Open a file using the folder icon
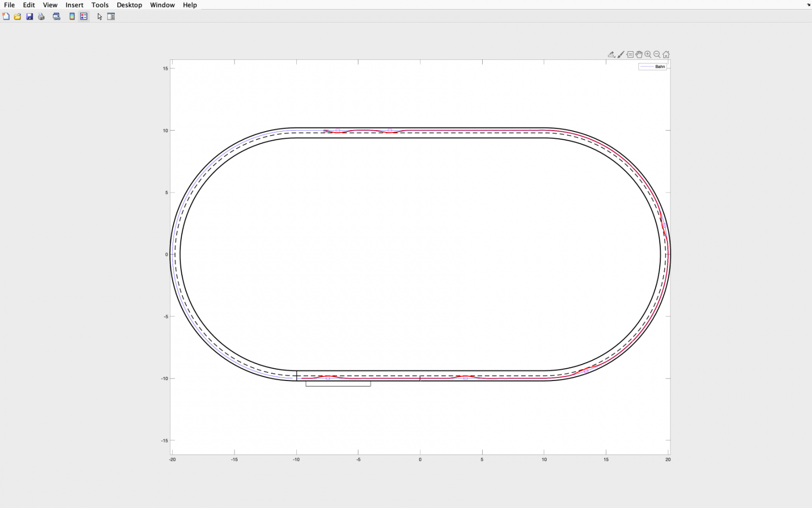 (18, 17)
